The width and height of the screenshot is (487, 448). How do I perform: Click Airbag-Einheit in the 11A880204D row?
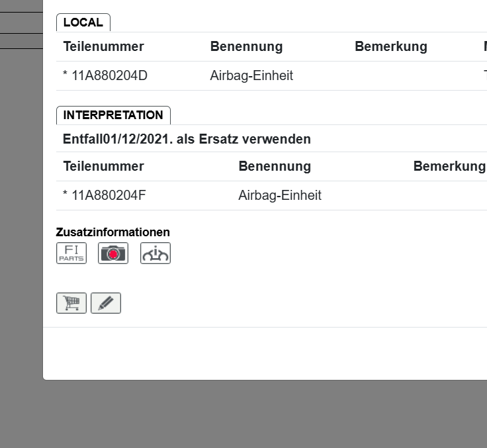point(251,76)
